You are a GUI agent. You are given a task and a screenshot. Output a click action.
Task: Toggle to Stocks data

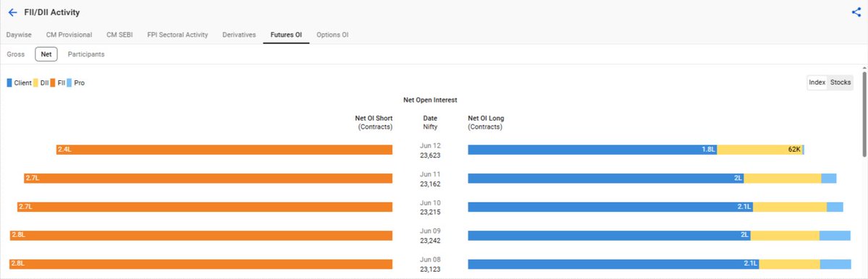(x=840, y=82)
